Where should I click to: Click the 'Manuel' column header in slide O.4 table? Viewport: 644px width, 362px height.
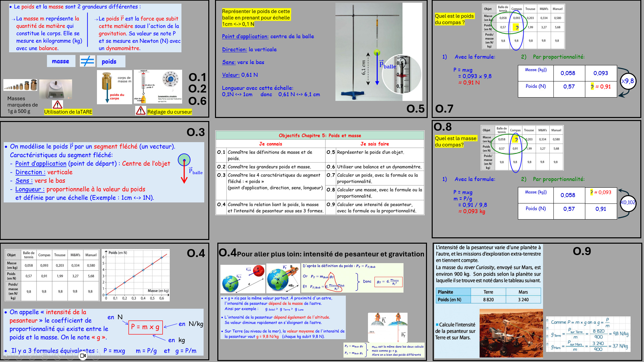(91, 255)
